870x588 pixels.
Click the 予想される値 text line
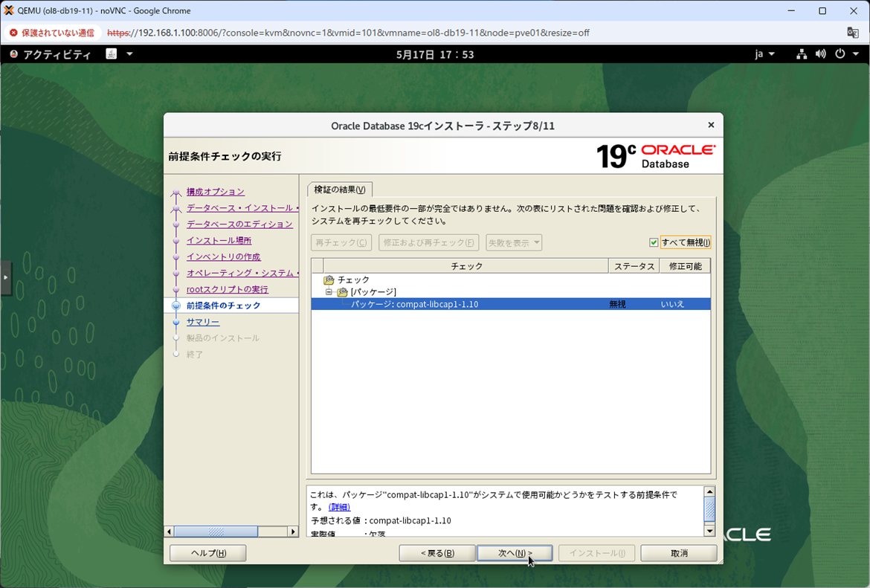(381, 520)
